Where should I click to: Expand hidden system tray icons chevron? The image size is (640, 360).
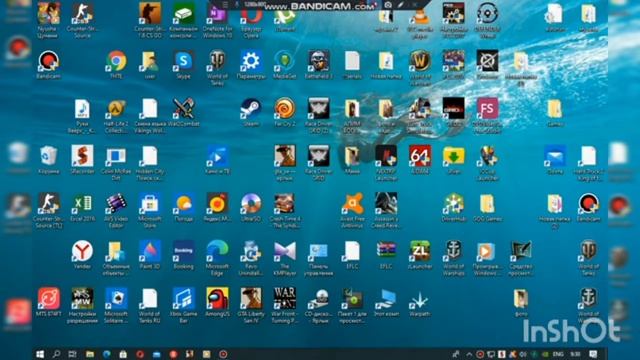coord(469,354)
